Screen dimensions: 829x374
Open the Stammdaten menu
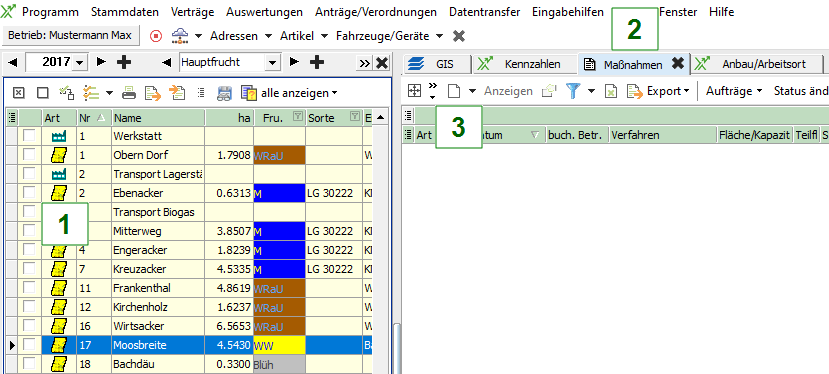[x=125, y=12]
